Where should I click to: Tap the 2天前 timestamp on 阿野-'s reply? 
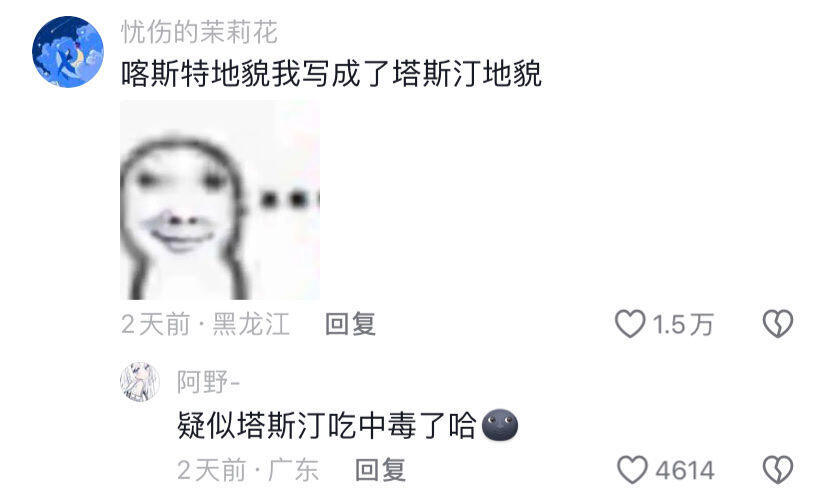(x=212, y=469)
